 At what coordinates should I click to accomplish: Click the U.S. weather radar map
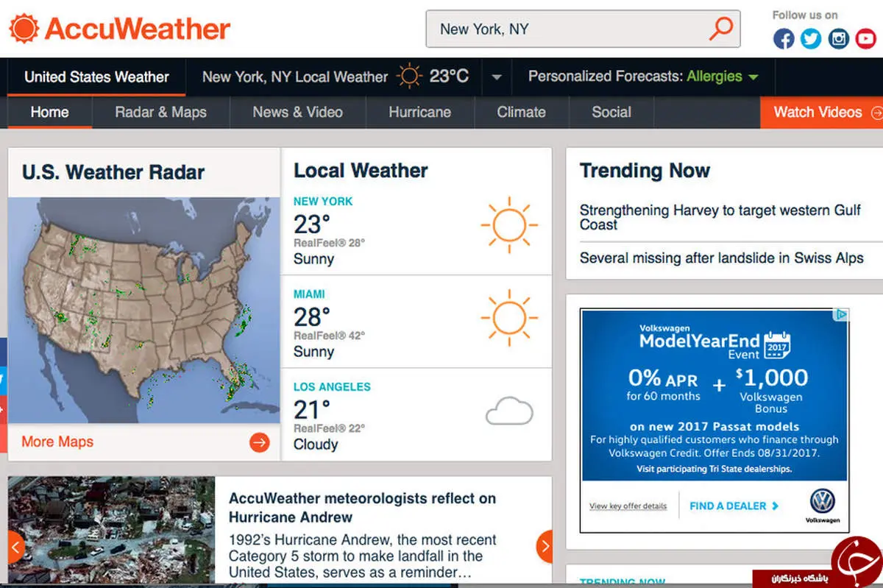144,309
